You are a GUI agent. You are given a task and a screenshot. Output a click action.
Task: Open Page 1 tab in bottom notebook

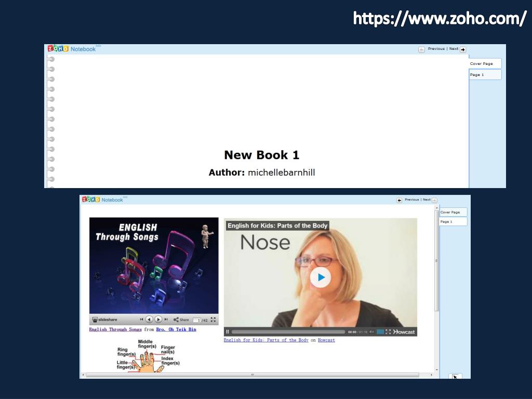[453, 221]
